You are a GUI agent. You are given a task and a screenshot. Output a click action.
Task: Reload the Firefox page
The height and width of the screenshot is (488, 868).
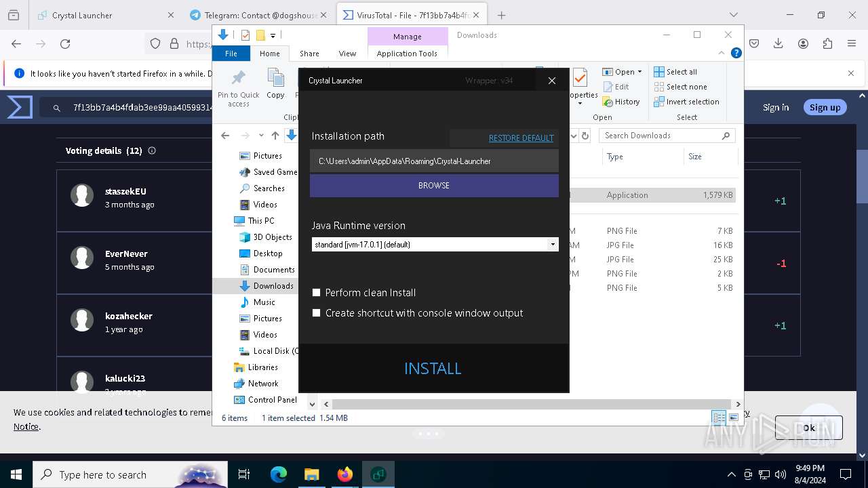coord(65,43)
